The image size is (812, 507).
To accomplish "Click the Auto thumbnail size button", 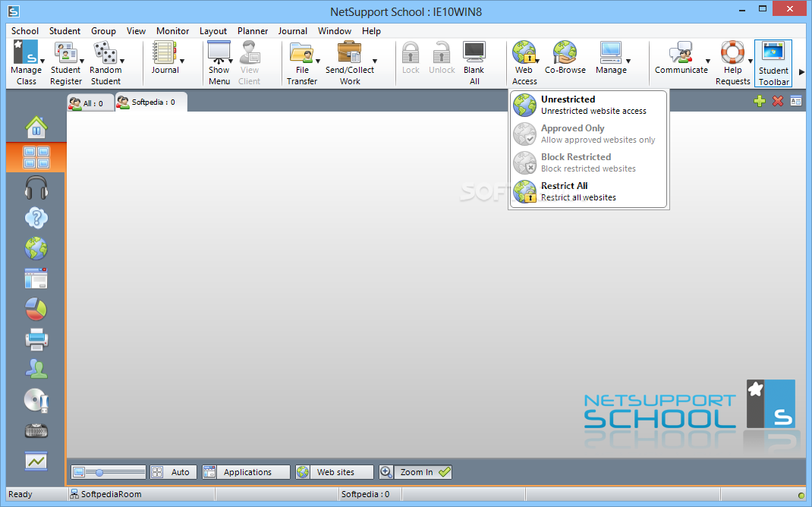I will pos(173,472).
